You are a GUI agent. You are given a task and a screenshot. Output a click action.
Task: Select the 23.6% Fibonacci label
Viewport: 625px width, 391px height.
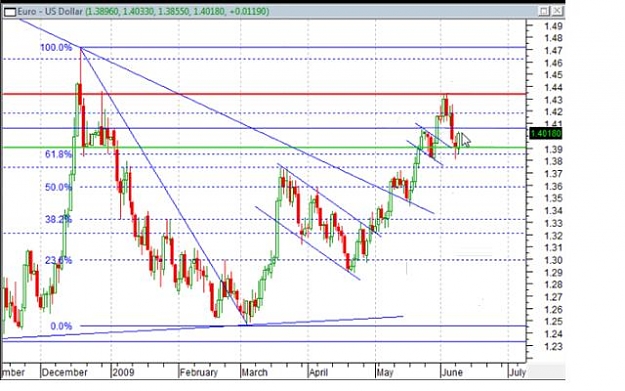point(58,261)
